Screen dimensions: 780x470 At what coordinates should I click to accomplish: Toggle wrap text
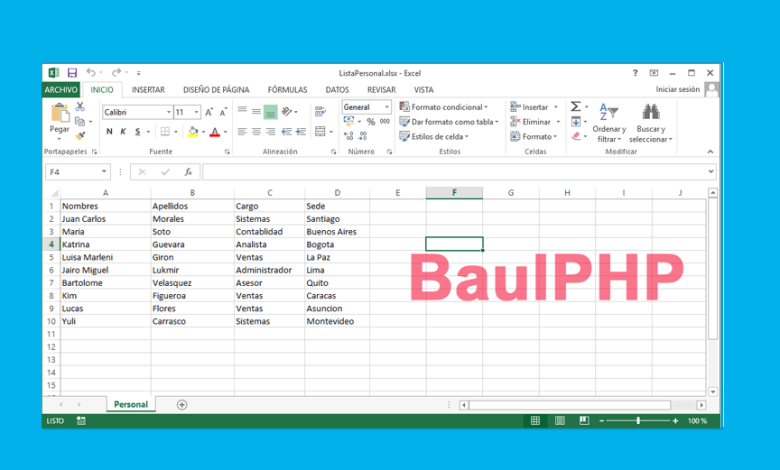[320, 111]
